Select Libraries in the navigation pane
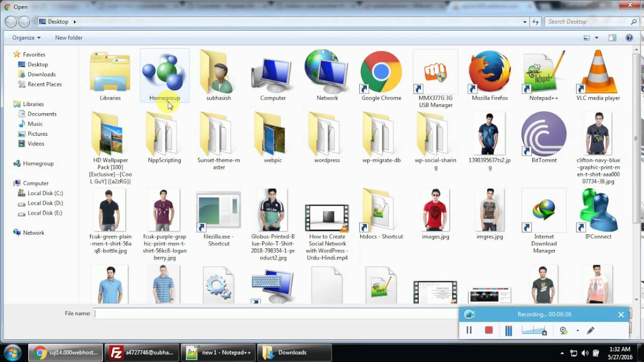 pyautogui.click(x=33, y=104)
